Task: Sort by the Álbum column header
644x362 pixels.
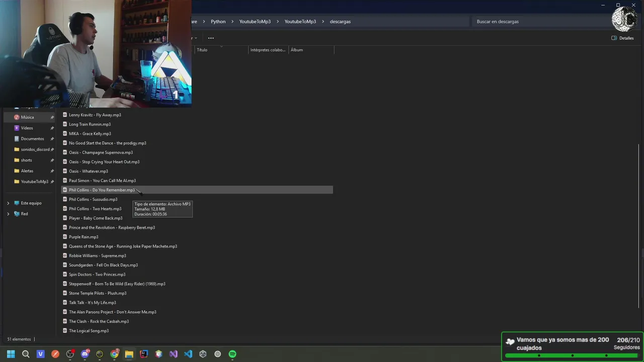Action: point(311,50)
